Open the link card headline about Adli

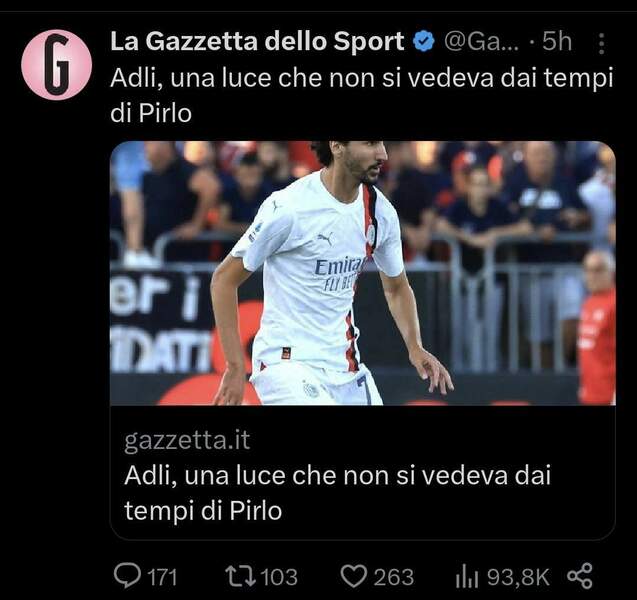[x=337, y=493]
